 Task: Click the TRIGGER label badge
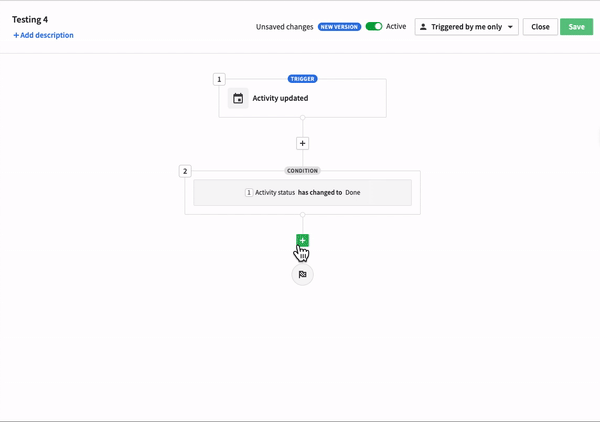302,79
